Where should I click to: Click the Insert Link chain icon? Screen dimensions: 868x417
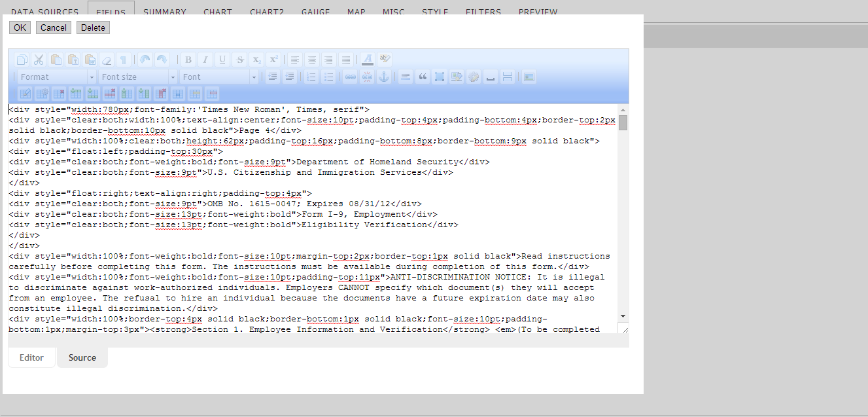click(350, 77)
